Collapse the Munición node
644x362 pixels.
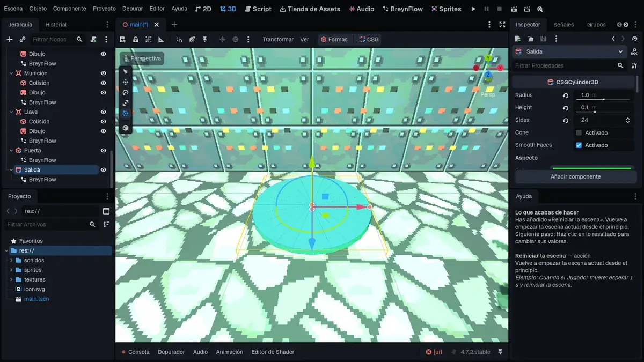pos(11,73)
